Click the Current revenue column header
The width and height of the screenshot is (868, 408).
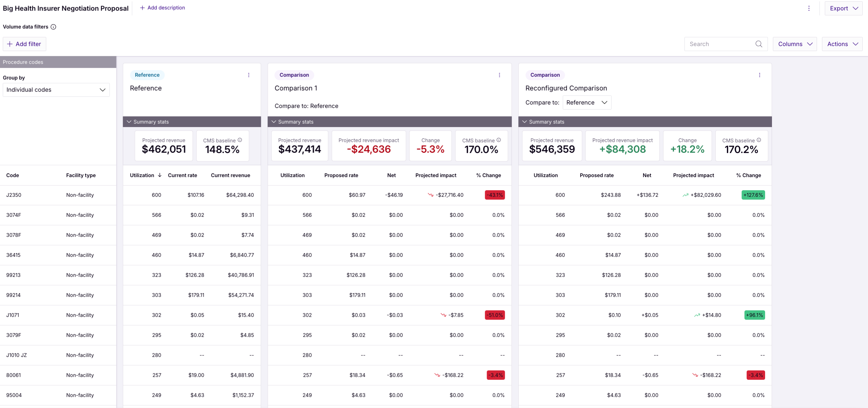tap(231, 175)
